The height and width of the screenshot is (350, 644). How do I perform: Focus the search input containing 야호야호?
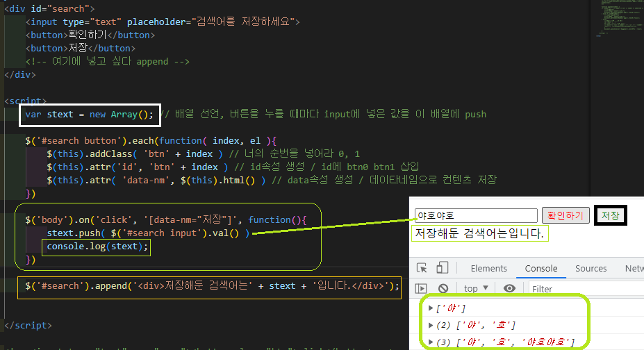476,215
